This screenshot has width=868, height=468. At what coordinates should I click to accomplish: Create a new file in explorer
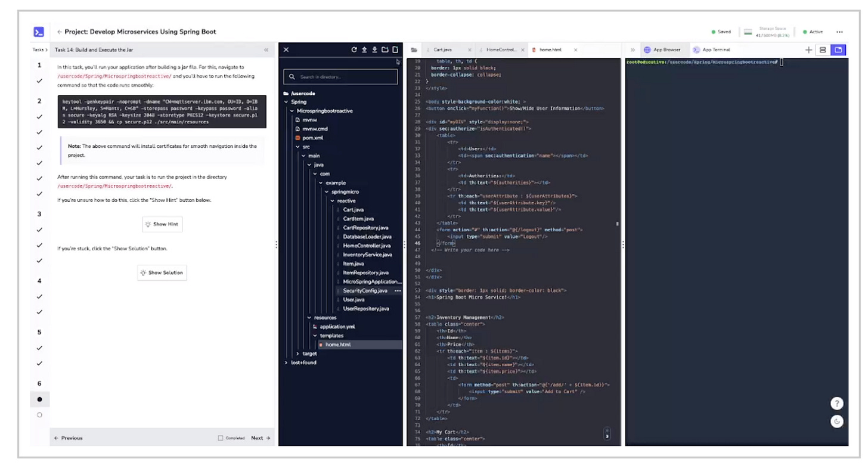click(x=395, y=49)
